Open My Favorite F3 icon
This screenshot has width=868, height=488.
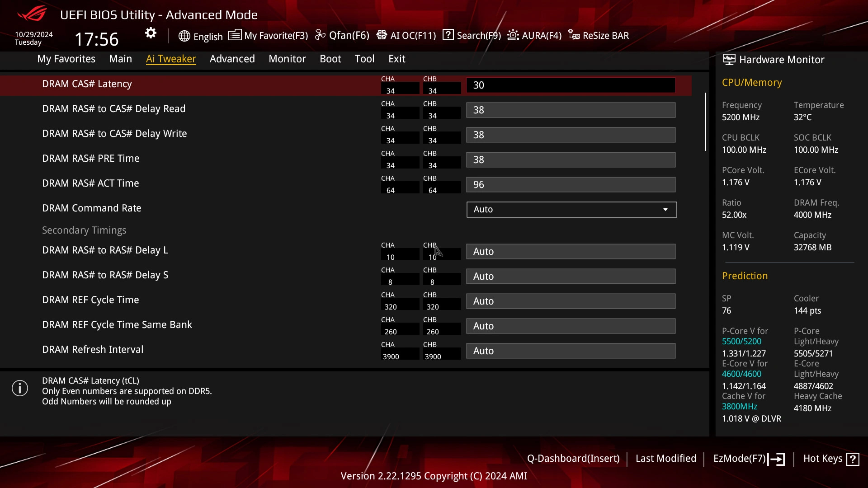(x=234, y=35)
